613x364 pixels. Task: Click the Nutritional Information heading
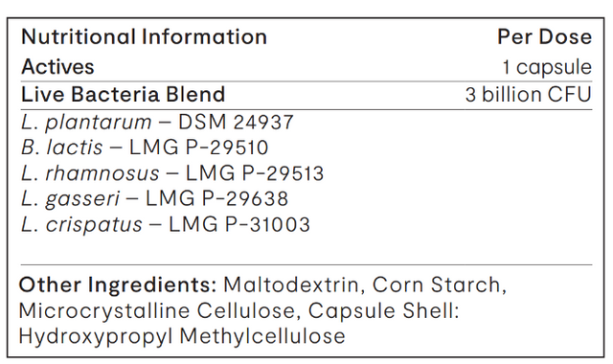[145, 37]
